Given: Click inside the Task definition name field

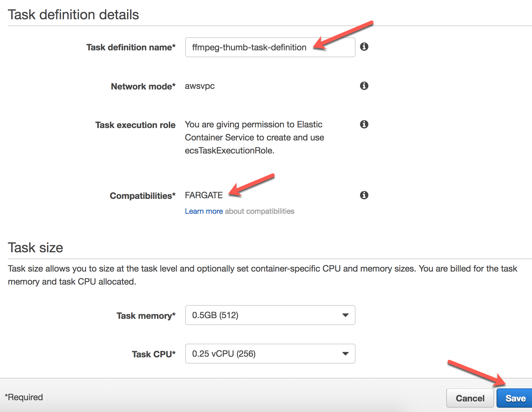Looking at the screenshot, I should [270, 47].
